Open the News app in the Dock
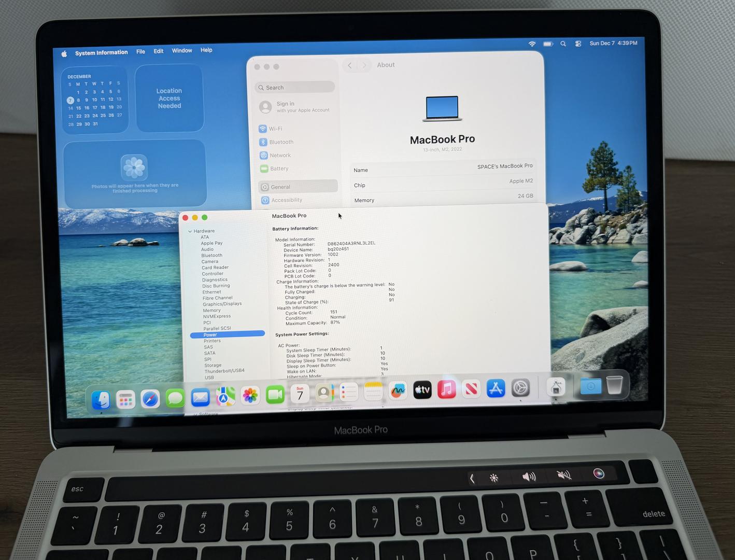 click(471, 388)
